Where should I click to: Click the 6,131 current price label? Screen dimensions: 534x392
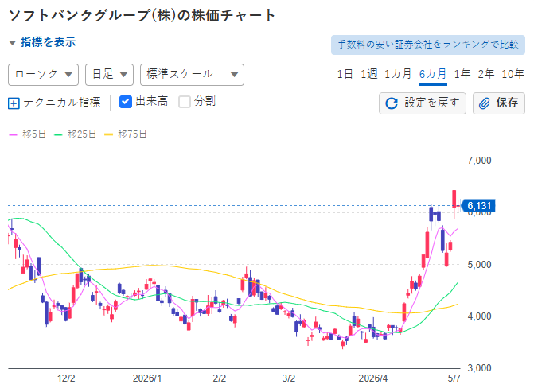(x=478, y=206)
